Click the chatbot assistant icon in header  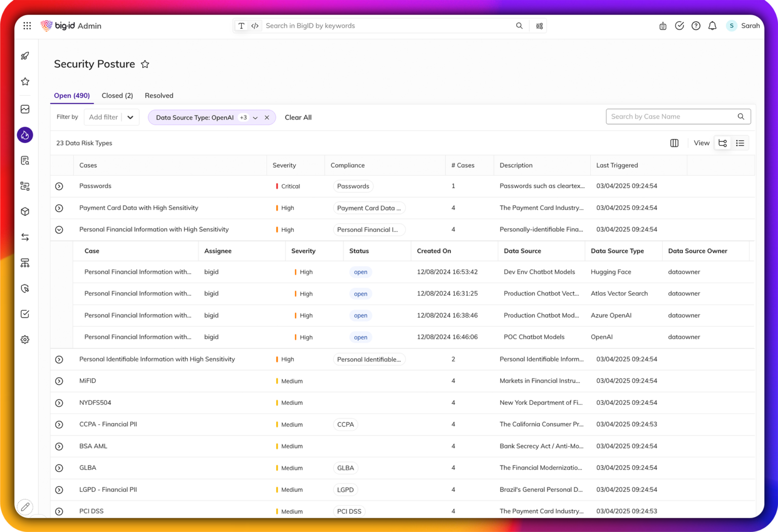(x=663, y=26)
